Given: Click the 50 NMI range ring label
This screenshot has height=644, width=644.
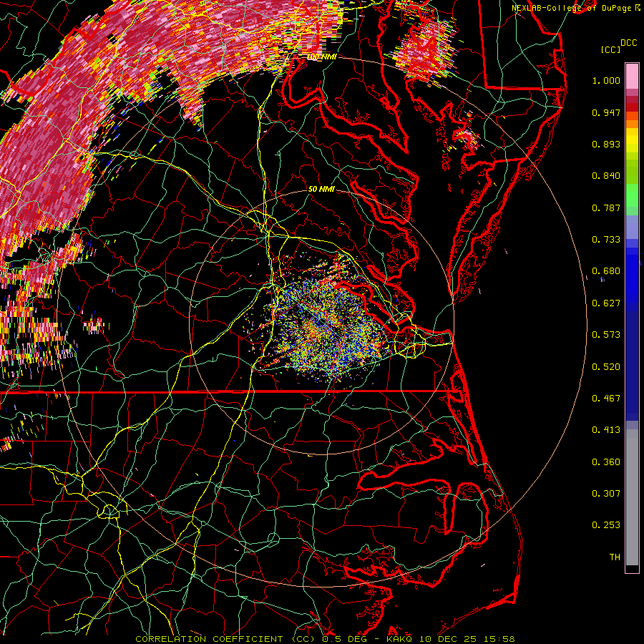Looking at the screenshot, I should [x=321, y=189].
